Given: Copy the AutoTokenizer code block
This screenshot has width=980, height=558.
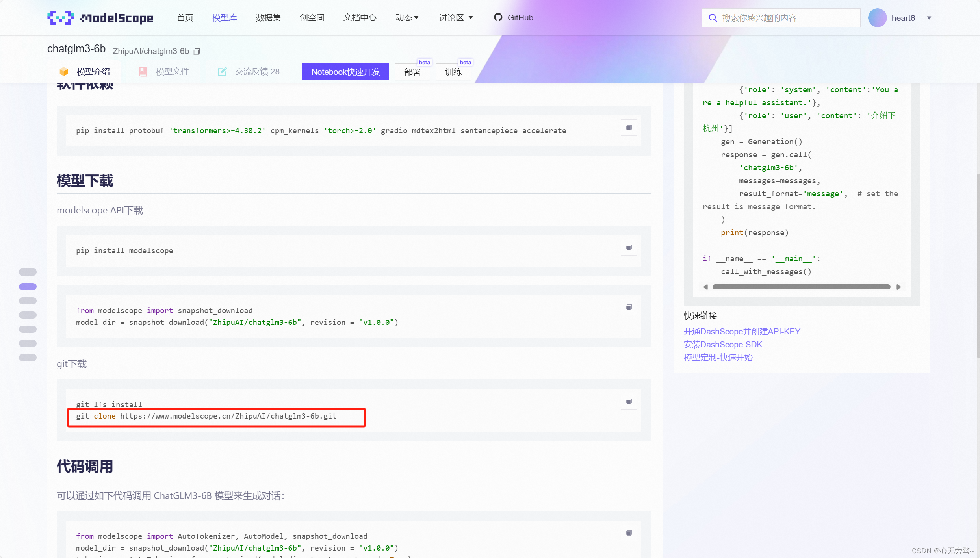Looking at the screenshot, I should click(x=629, y=533).
